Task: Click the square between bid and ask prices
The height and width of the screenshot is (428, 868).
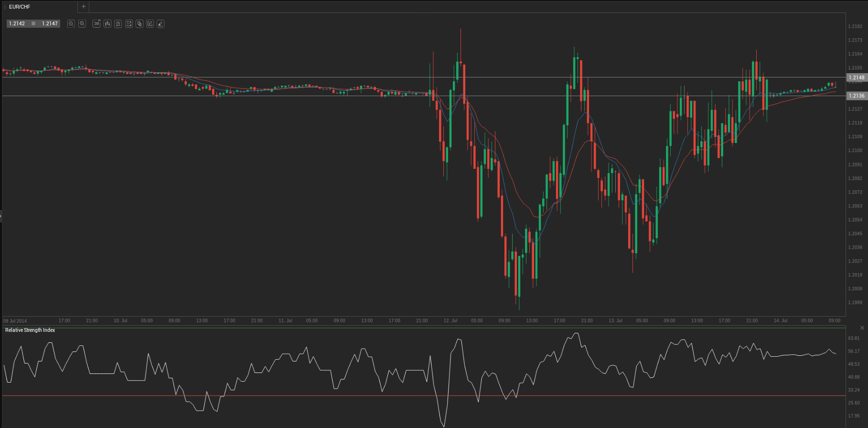Action: click(x=33, y=23)
